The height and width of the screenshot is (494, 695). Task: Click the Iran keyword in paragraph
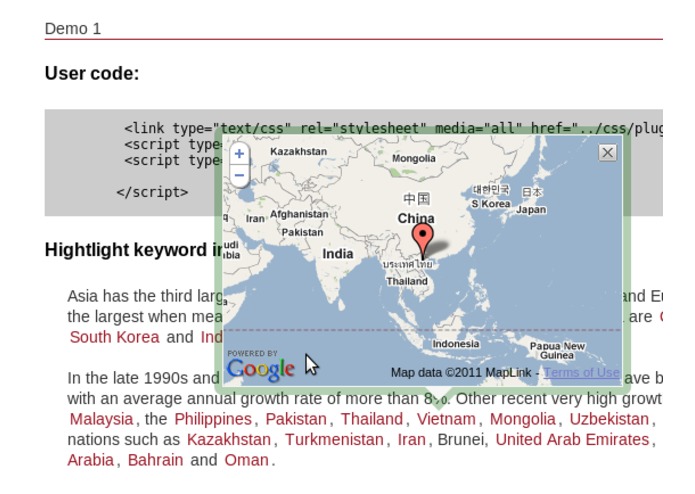click(x=411, y=440)
